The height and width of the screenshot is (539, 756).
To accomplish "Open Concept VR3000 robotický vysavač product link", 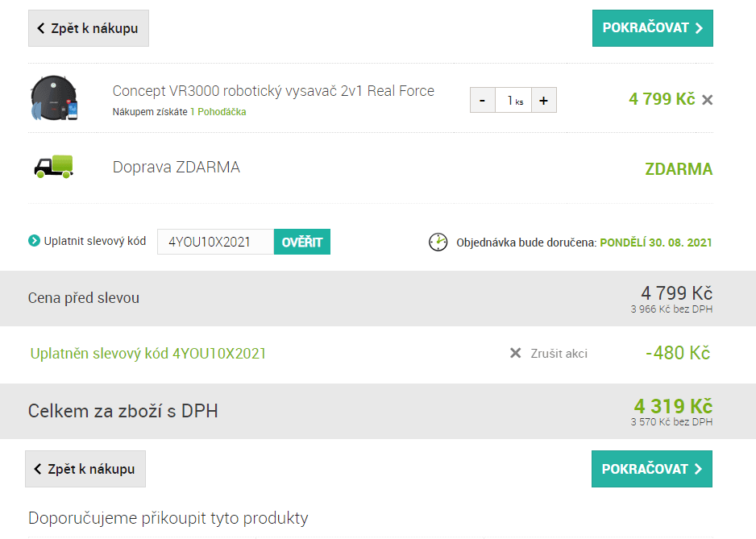I will coord(273,91).
